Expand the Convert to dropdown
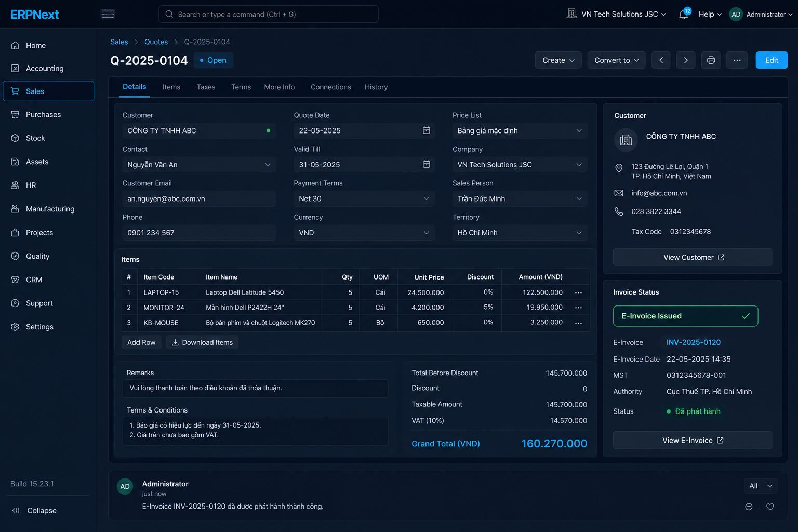 click(617, 60)
